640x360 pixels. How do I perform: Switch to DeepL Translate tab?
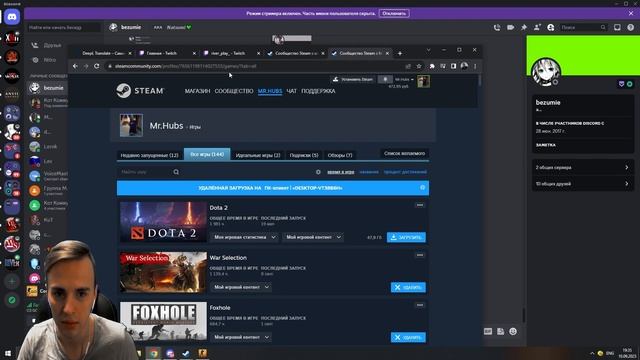[103, 53]
